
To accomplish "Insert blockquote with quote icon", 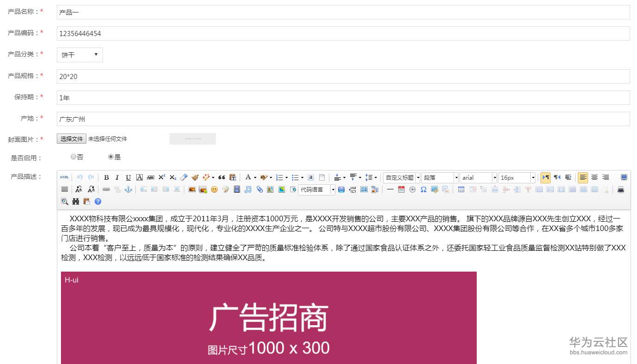I will click(222, 177).
